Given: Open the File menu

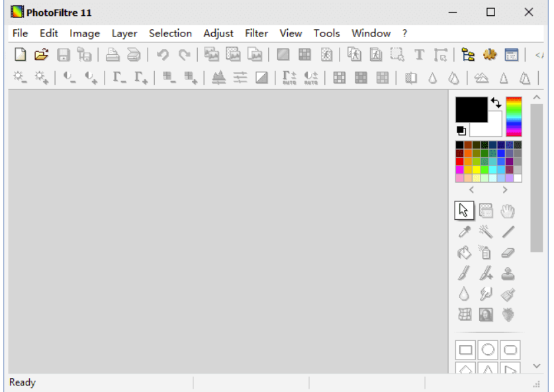Looking at the screenshot, I should click(20, 33).
